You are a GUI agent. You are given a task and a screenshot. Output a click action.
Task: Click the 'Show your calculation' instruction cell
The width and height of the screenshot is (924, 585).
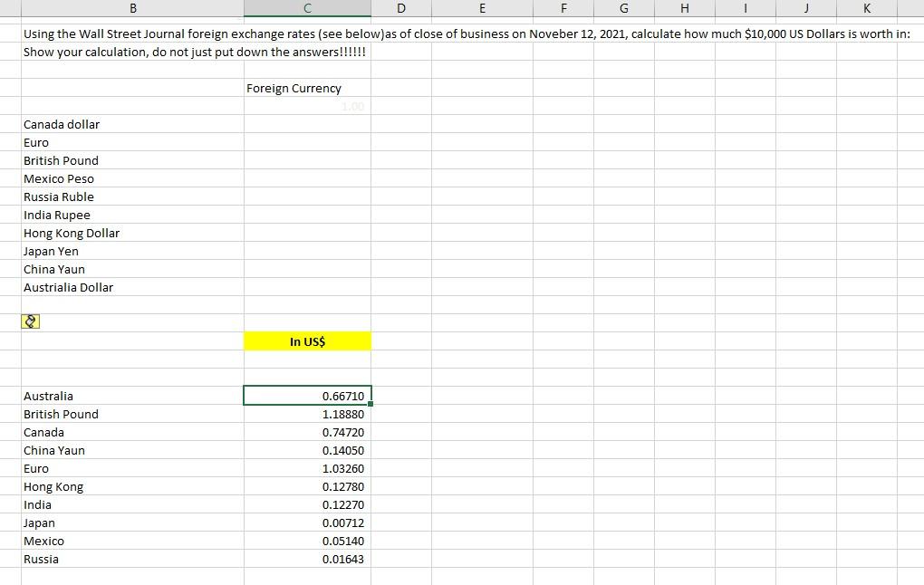click(x=195, y=52)
